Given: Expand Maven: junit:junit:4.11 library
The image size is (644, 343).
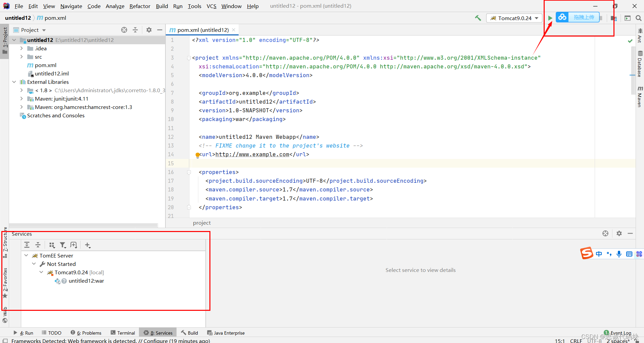Looking at the screenshot, I should point(21,99).
